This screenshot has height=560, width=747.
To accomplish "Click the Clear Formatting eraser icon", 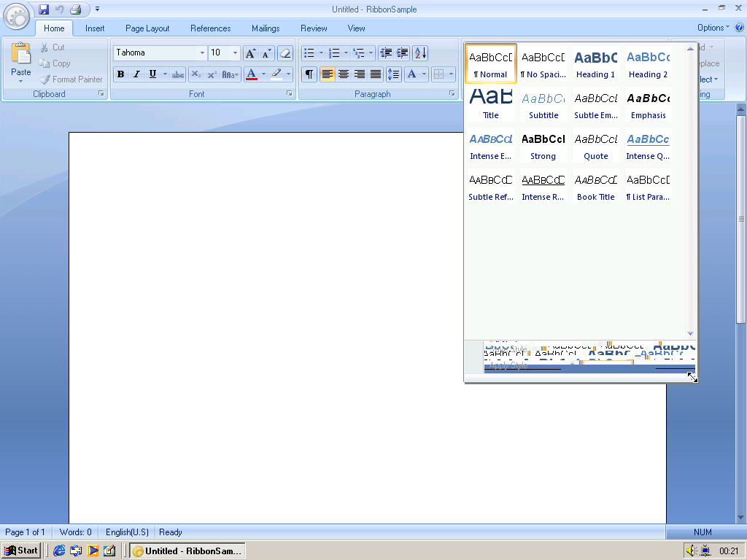I will click(285, 52).
